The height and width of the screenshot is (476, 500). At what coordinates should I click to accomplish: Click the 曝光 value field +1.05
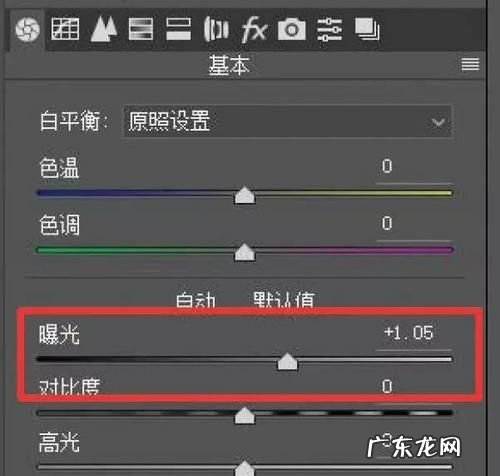pyautogui.click(x=409, y=333)
